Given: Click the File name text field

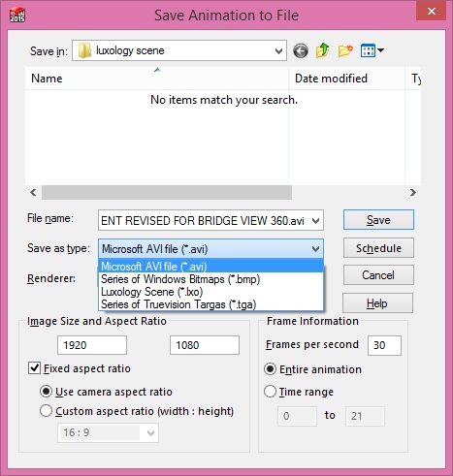Looking at the screenshot, I should pyautogui.click(x=204, y=221).
